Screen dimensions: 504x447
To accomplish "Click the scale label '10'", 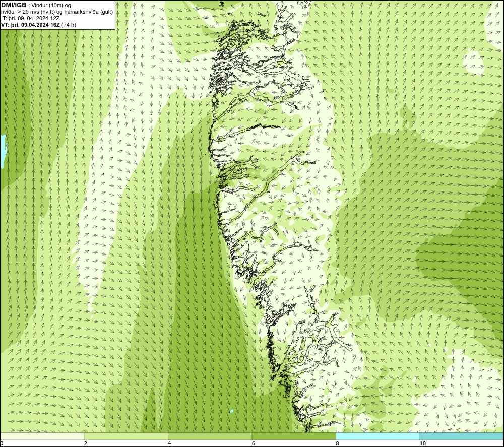I will click(x=423, y=443).
